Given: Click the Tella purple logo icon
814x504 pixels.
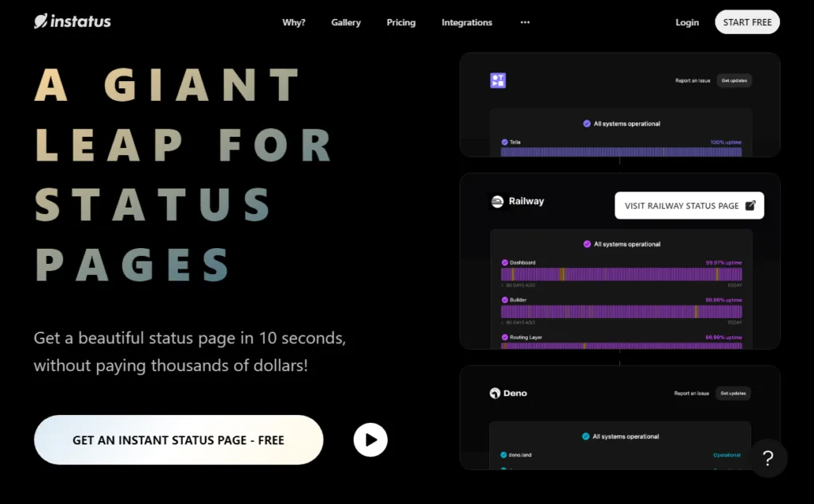Looking at the screenshot, I should 498,80.
